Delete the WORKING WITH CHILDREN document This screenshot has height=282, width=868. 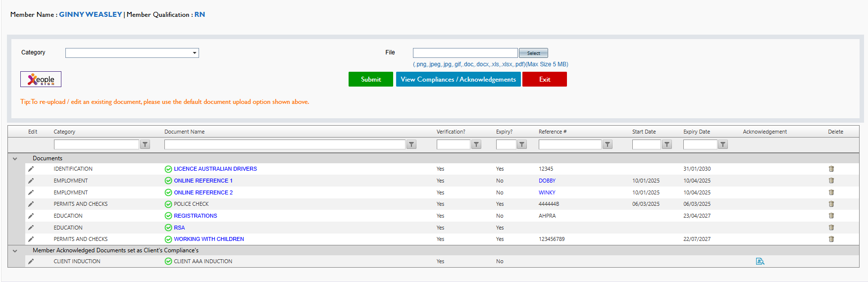tap(831, 239)
